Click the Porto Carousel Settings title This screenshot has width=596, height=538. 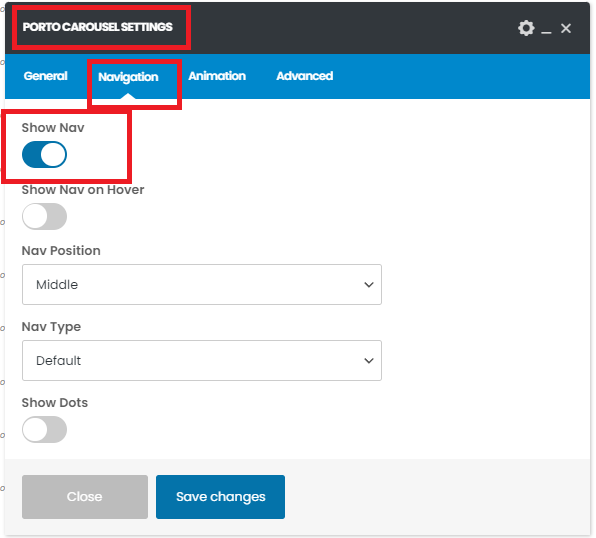[98, 27]
